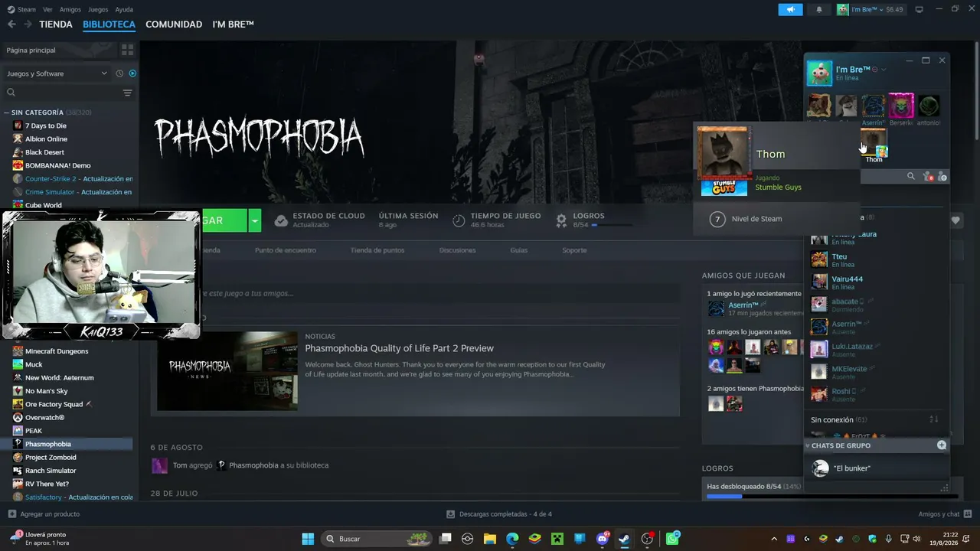Open Steam notifications bell
The width and height of the screenshot is (980, 551).
[x=818, y=9]
